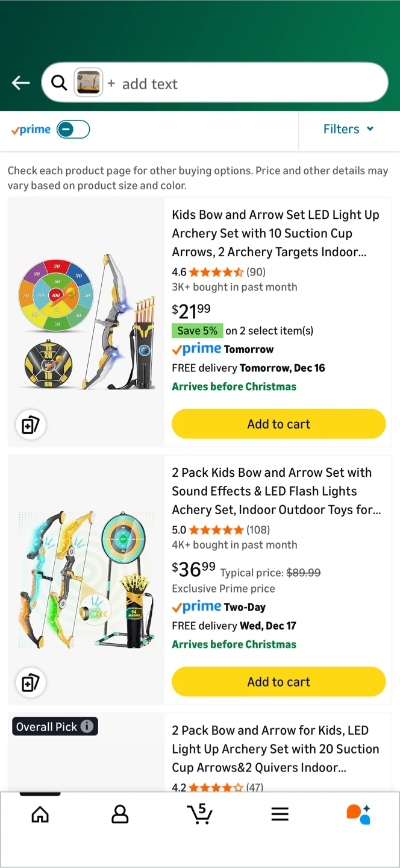Tap the search magnifier icon
The width and height of the screenshot is (400, 868).
pos(59,83)
